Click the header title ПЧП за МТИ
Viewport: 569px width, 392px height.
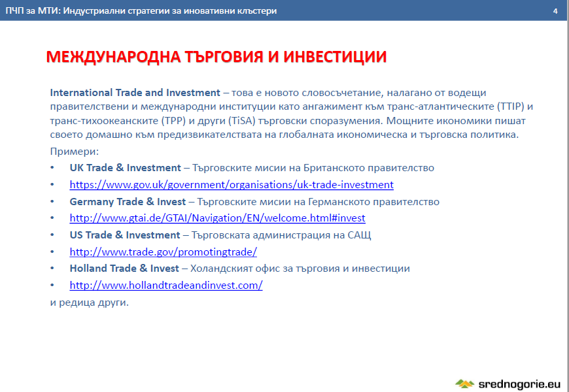click(x=141, y=11)
